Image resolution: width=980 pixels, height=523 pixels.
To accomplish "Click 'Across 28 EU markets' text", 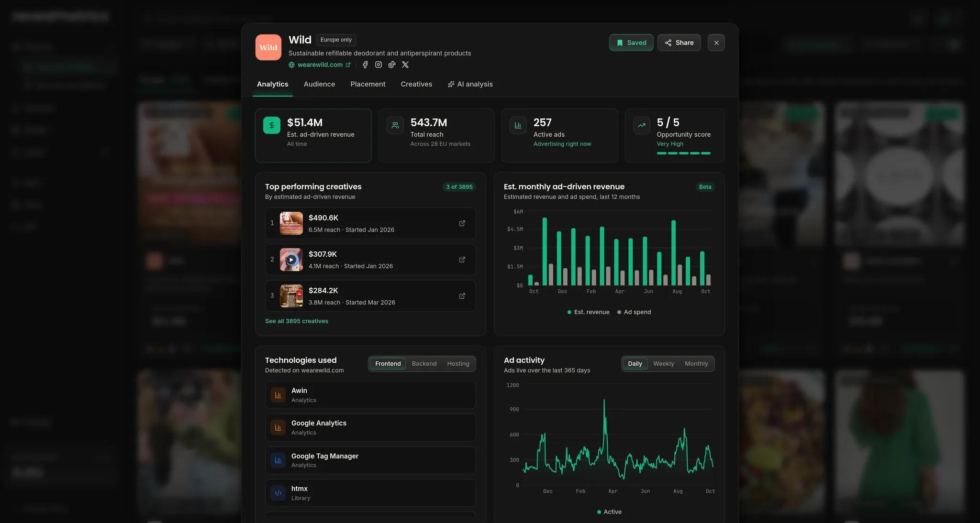I will click(440, 144).
